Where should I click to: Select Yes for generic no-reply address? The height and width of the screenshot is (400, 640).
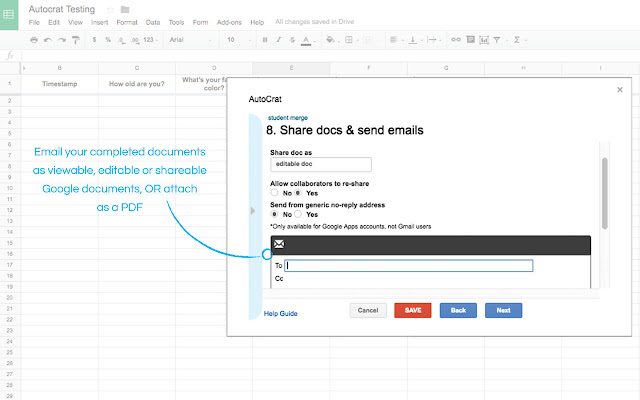pyautogui.click(x=298, y=214)
